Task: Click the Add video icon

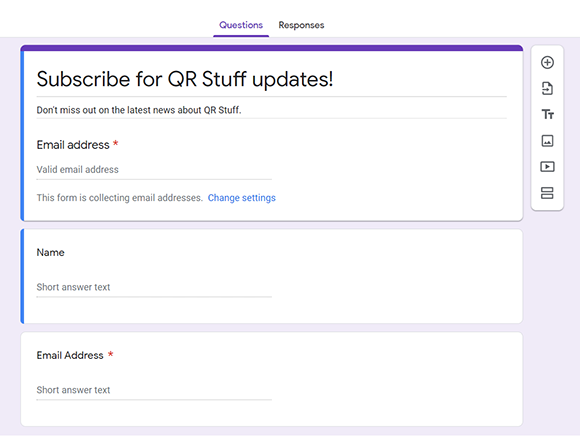Action: (547, 167)
